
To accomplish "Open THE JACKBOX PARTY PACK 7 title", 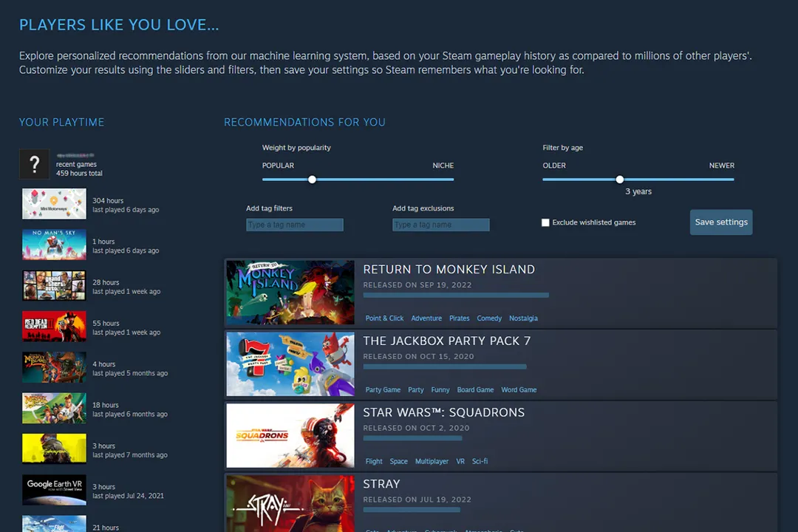I will [447, 341].
